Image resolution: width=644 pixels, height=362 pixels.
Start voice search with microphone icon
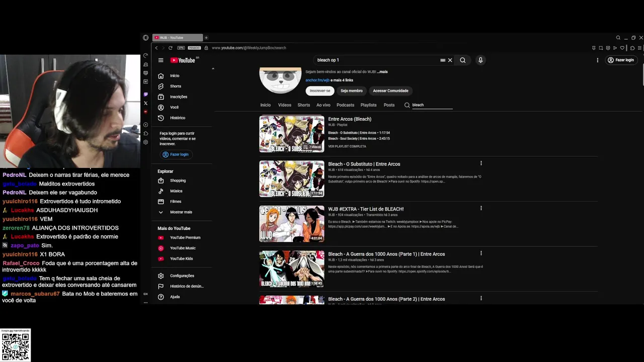click(480, 60)
